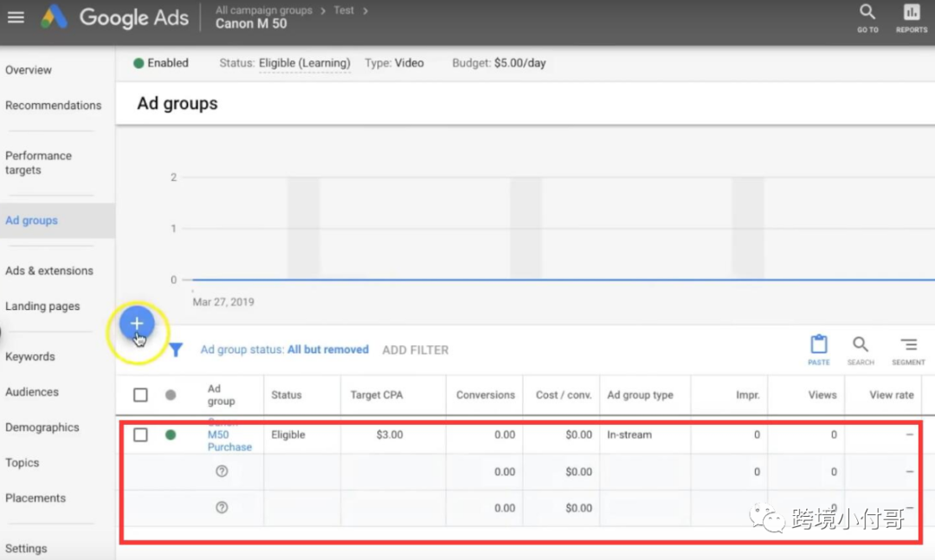
Task: Check the M50 Purchase row checkbox
Action: (x=141, y=434)
